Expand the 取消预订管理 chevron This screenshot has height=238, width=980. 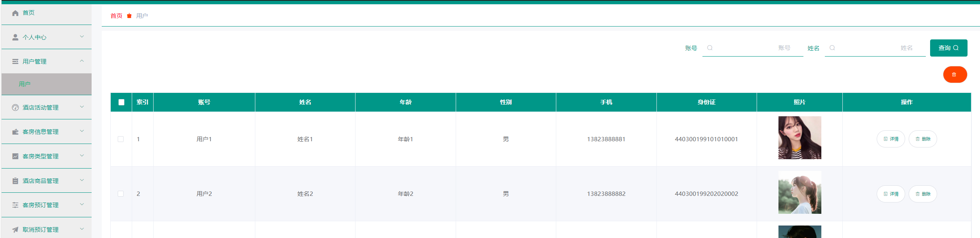[82, 229]
